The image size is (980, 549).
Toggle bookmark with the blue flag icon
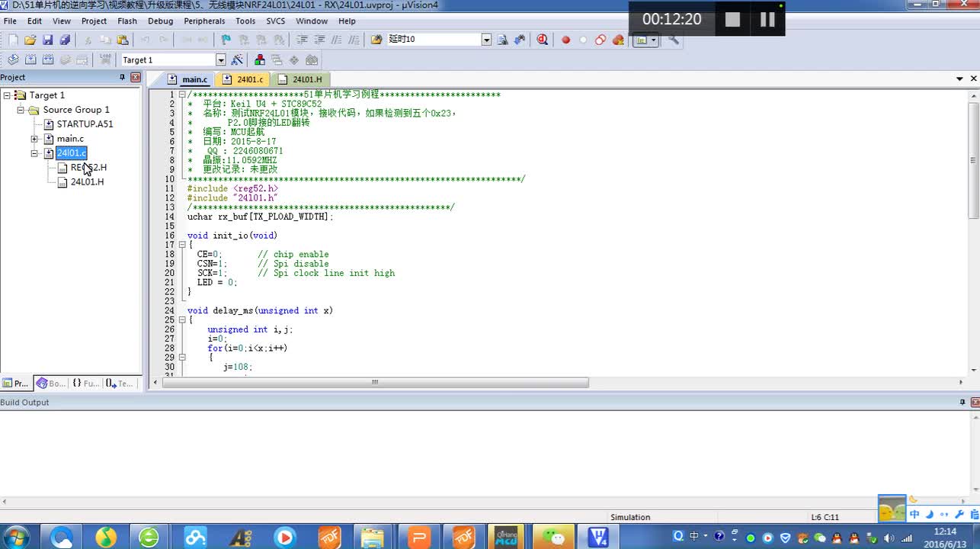[x=226, y=40]
